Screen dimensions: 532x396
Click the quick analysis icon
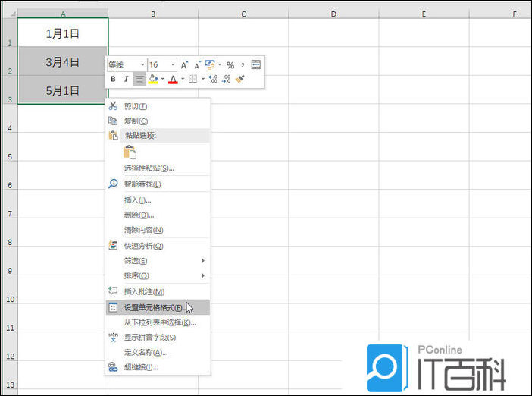(x=113, y=245)
